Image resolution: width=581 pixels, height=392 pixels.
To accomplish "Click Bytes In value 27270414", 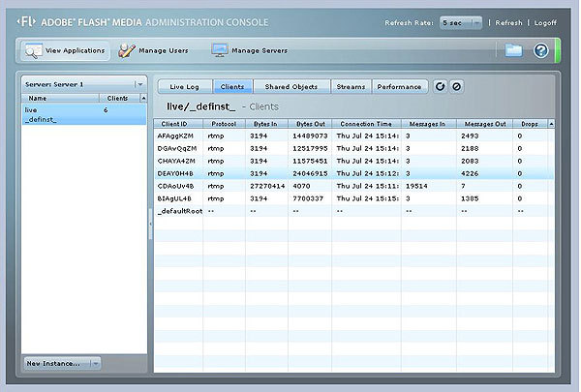I will tap(267, 186).
